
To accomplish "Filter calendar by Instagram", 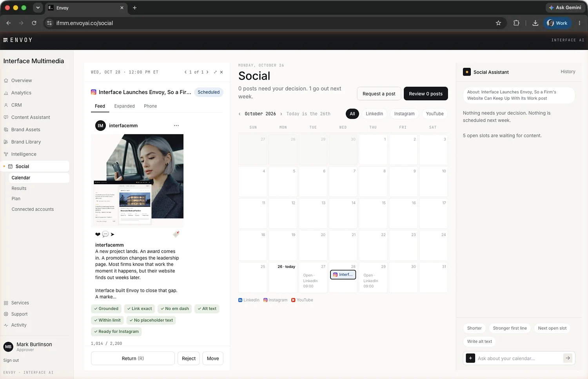I will tap(404, 114).
